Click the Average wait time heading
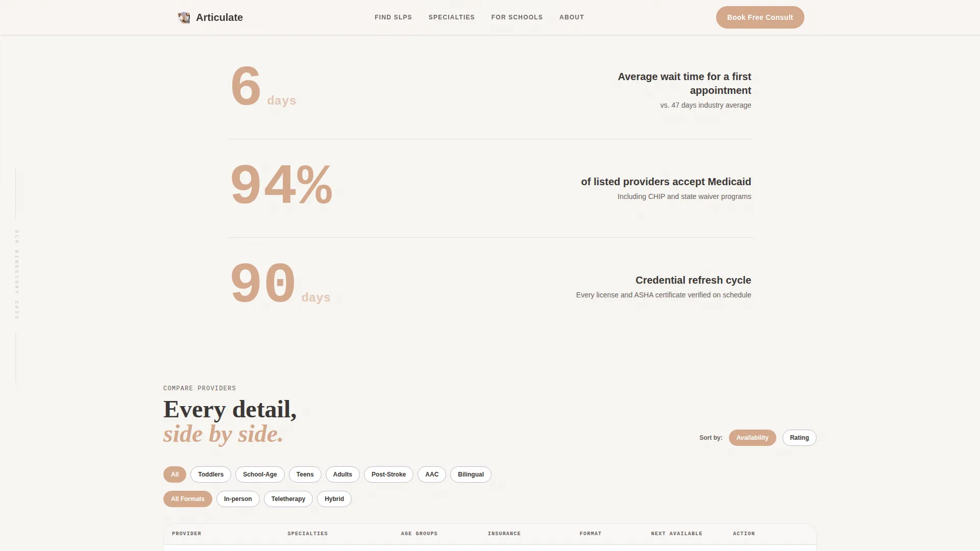 pos(684,83)
